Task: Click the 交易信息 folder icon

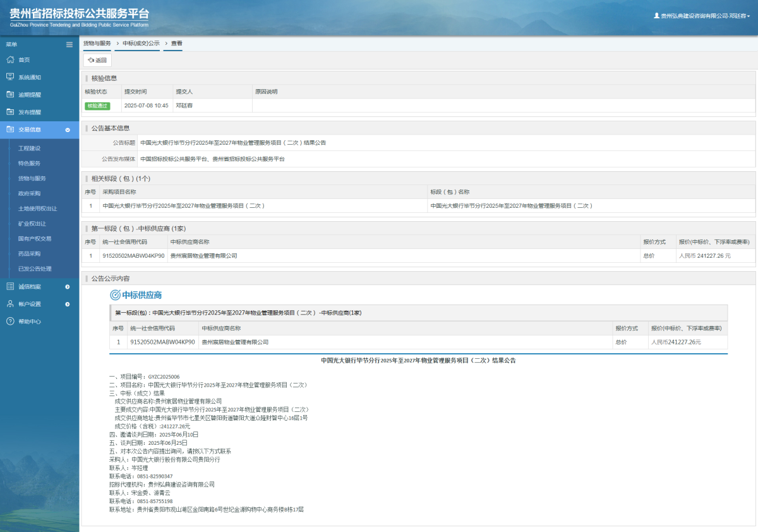Action: coord(10,130)
